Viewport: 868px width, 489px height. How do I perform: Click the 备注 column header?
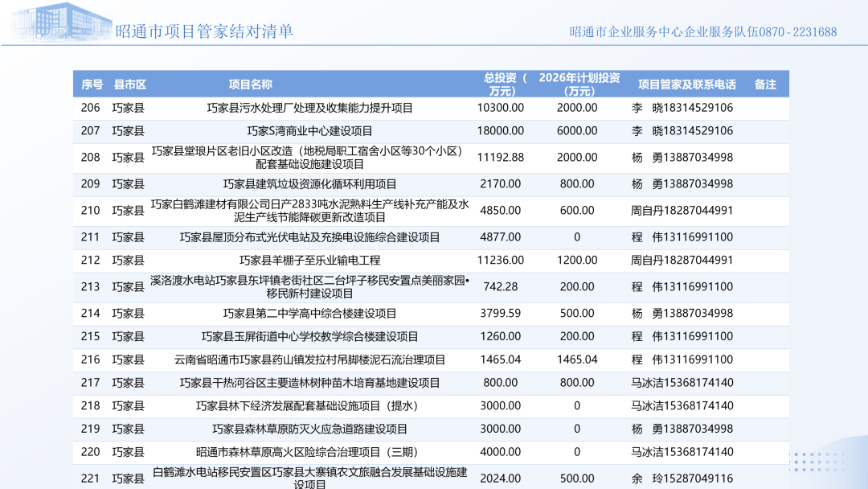click(765, 84)
